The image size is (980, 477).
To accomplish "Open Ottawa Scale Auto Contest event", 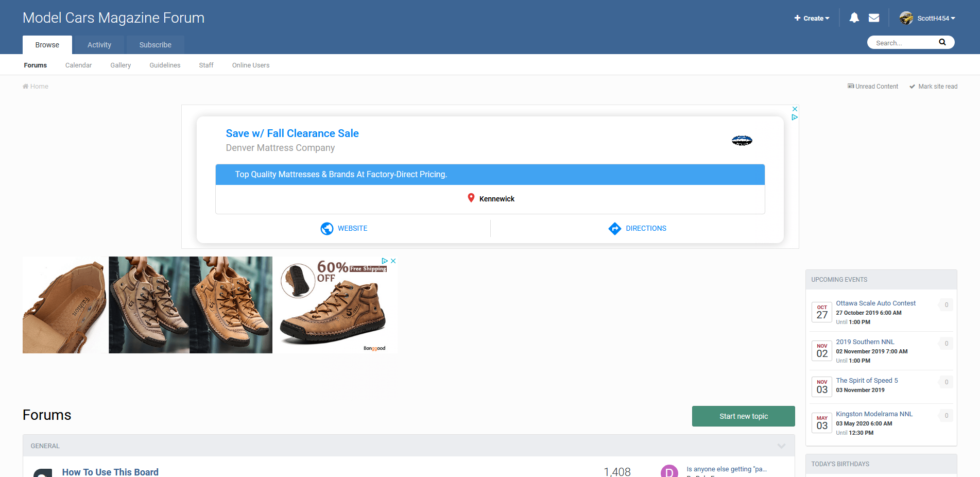I will tap(876, 303).
